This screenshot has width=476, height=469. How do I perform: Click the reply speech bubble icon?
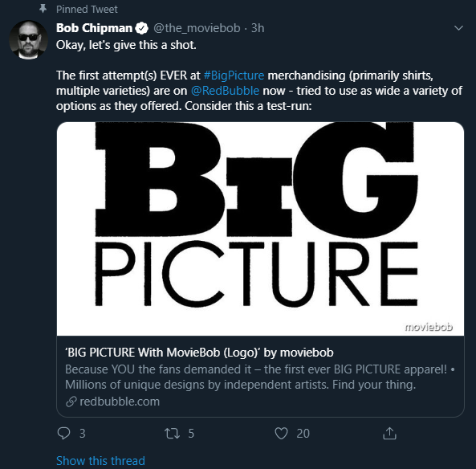63,433
